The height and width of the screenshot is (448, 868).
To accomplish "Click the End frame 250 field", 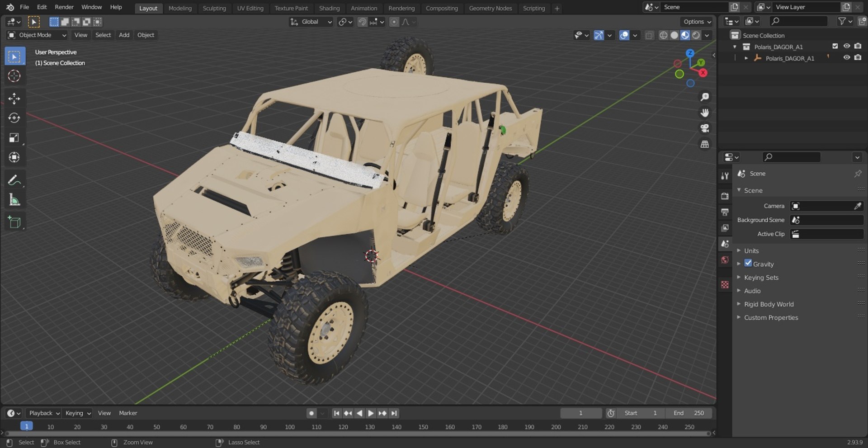I will [x=689, y=413].
